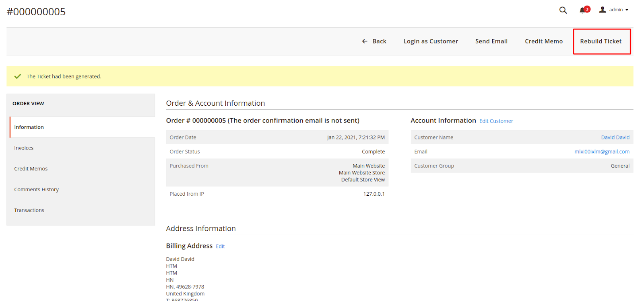Viewport: 644px width, 301px height.
Task: Click the Back arrow button
Action: (x=374, y=41)
